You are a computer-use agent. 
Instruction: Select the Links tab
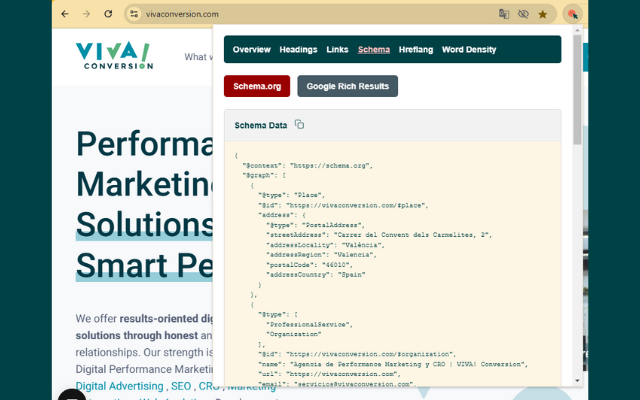click(337, 49)
